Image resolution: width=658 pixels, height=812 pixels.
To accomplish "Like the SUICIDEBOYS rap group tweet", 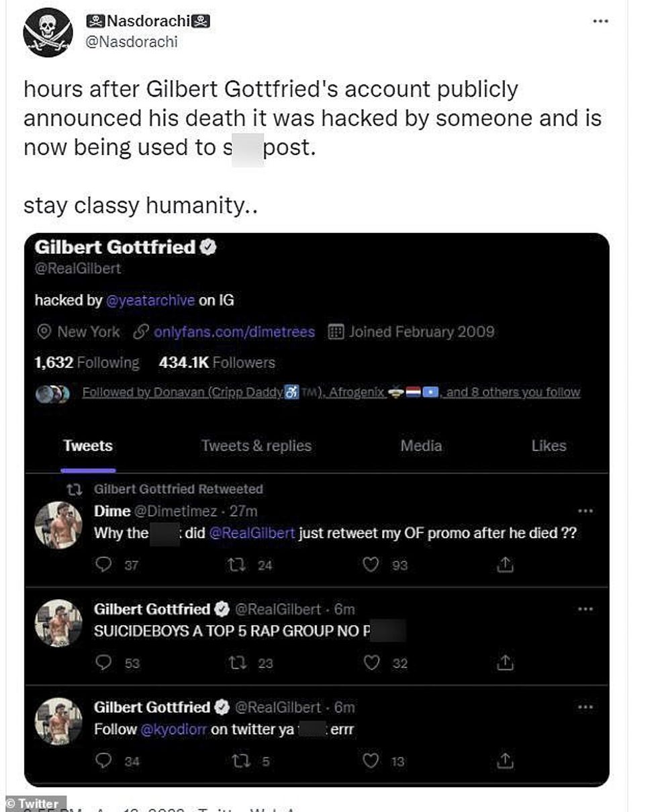I will pyautogui.click(x=371, y=663).
